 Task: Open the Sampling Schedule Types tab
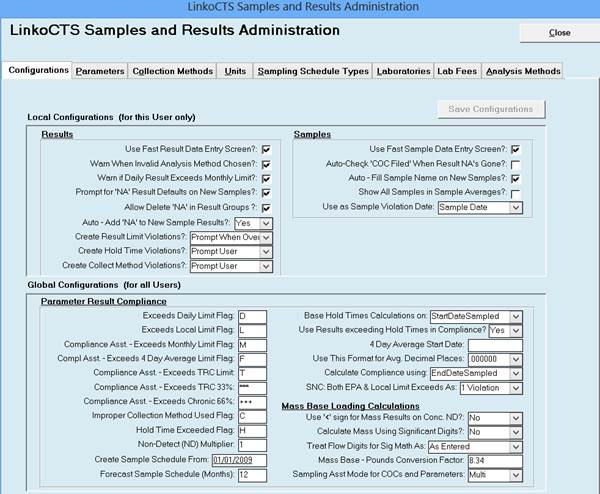(x=312, y=71)
